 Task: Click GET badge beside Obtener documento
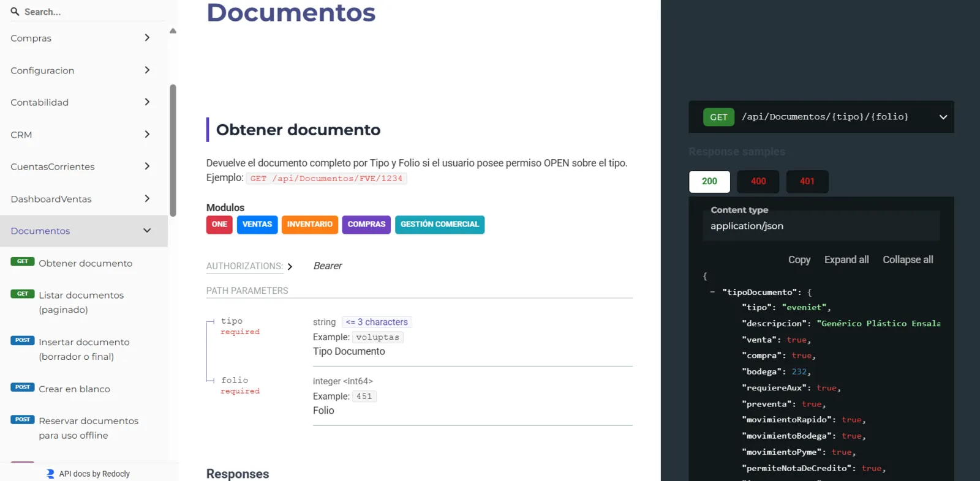click(23, 262)
